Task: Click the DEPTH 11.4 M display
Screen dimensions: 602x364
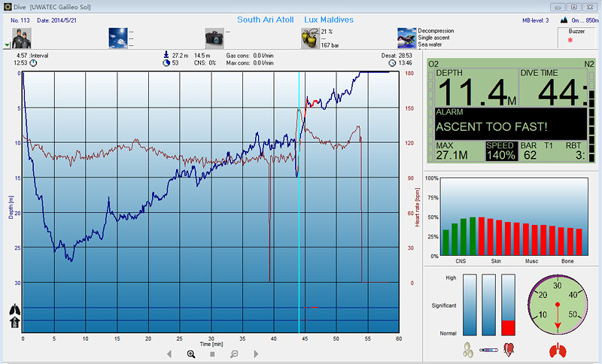Action: (476, 88)
